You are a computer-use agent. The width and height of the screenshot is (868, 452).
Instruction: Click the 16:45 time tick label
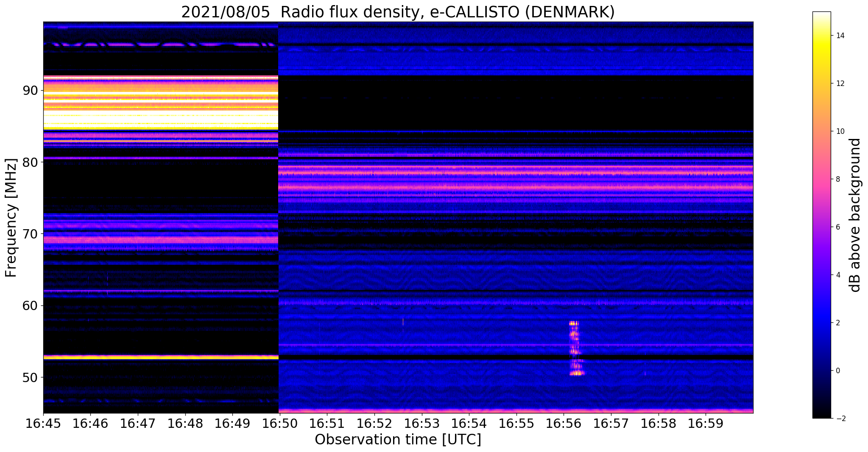[x=43, y=423]
